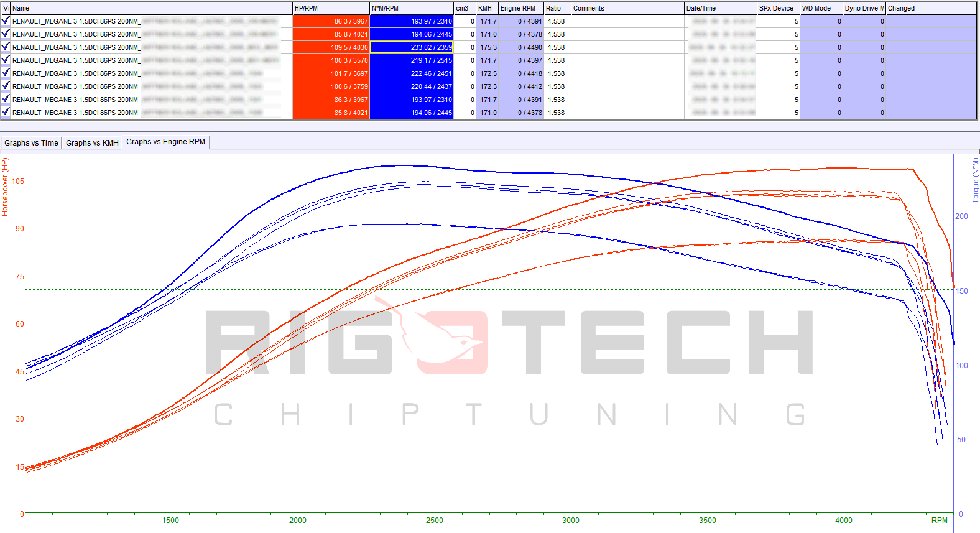980x533 pixels.
Task: Select the 220.44 / 2437 torque cell
Action: coord(412,86)
